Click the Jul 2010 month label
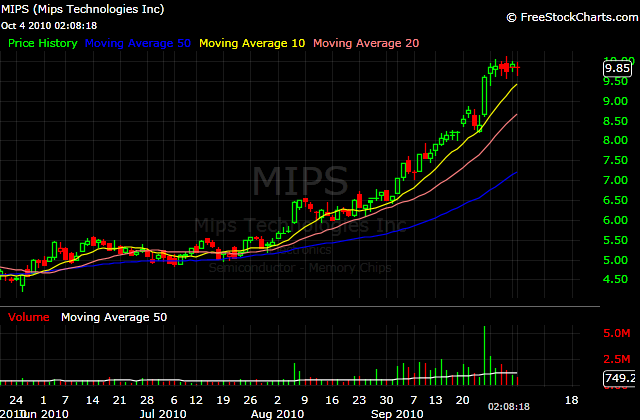This screenshot has height=420, width=640. pyautogui.click(x=163, y=414)
